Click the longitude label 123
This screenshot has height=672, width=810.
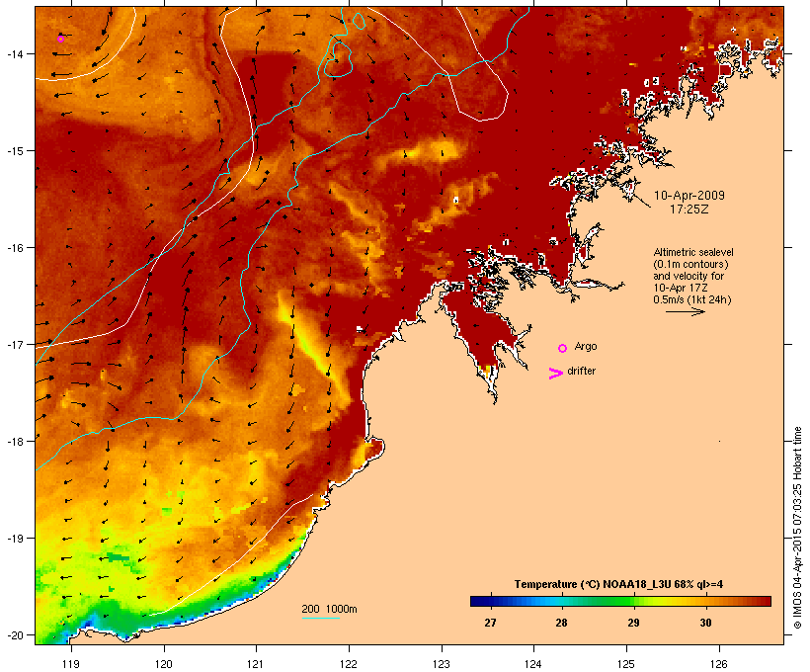(442, 664)
